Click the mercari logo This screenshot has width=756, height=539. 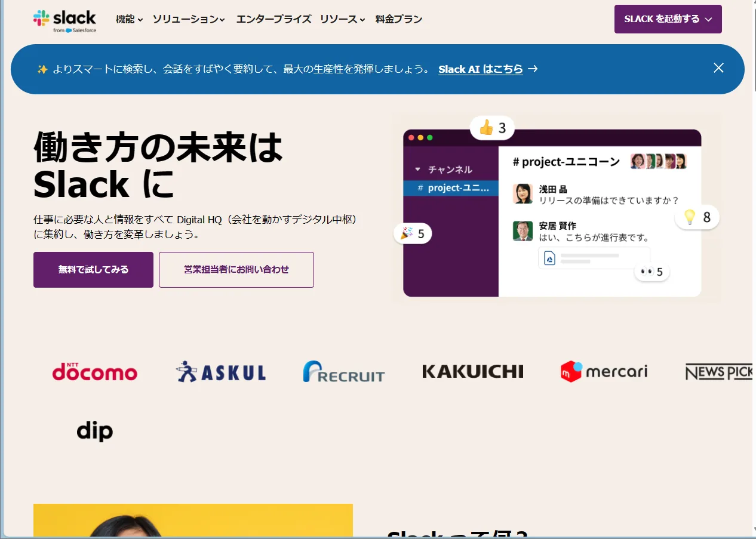(x=604, y=371)
